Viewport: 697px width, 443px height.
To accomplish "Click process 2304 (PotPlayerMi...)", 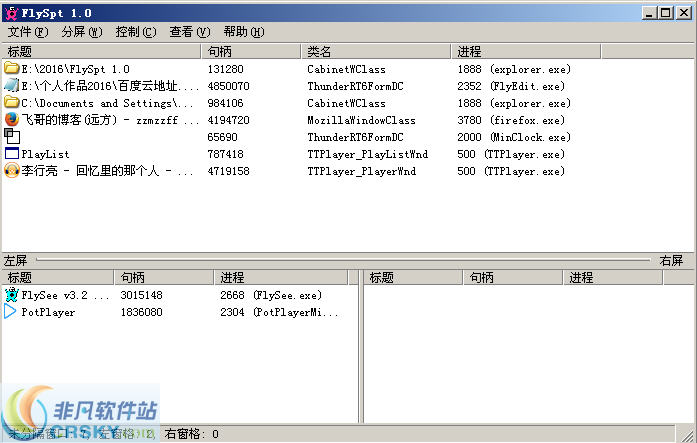I will click(279, 312).
